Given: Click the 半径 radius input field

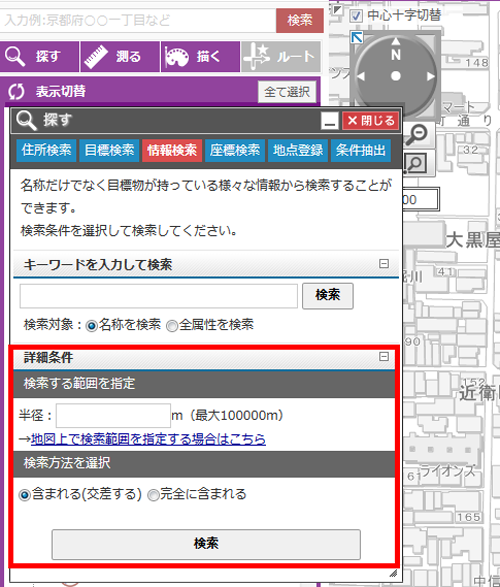Looking at the screenshot, I should coord(113,416).
